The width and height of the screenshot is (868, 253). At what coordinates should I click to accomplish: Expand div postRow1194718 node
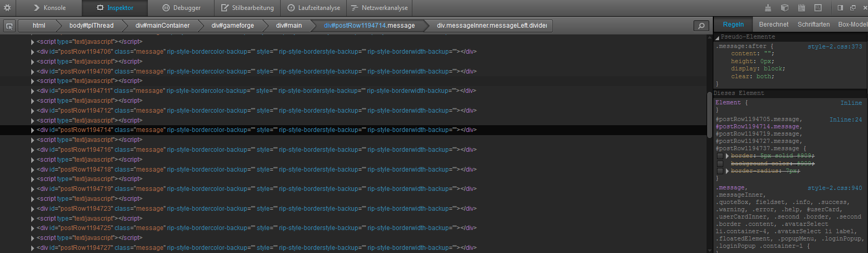pos(33,170)
